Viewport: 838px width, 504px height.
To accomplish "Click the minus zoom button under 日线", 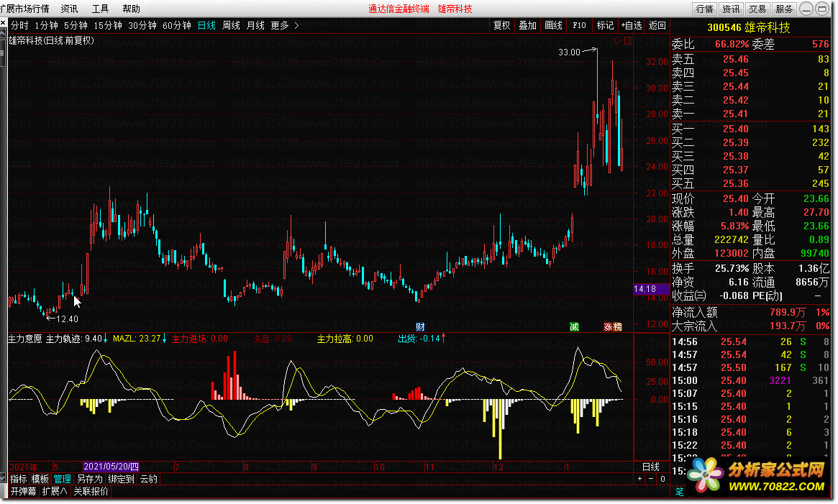I will [651, 479].
